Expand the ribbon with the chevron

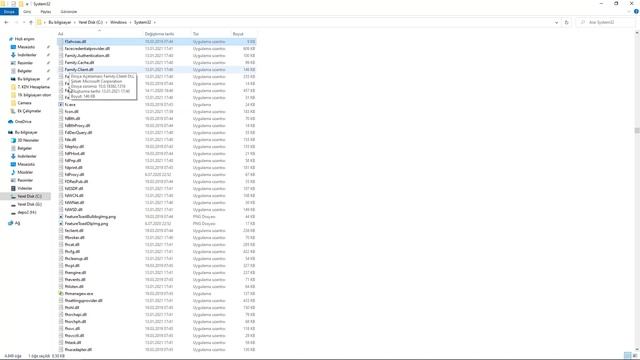click(629, 11)
